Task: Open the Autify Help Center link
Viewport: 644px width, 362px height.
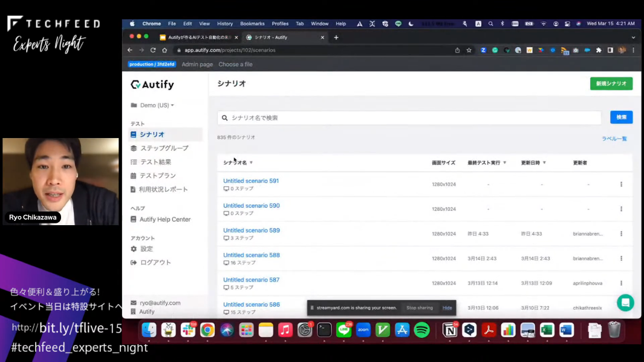Action: pos(161,220)
